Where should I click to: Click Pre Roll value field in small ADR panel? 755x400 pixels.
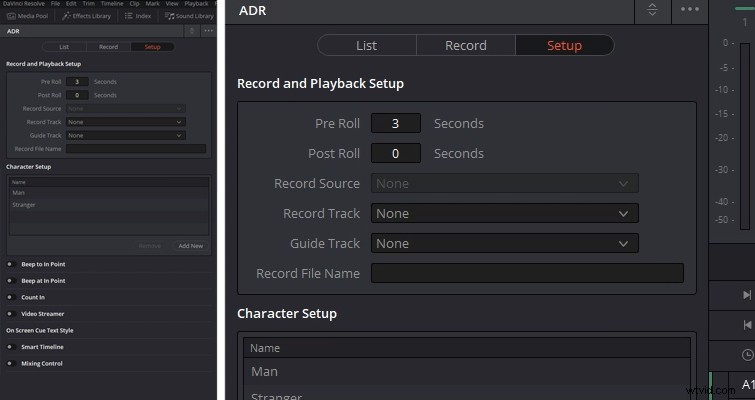tap(77, 82)
